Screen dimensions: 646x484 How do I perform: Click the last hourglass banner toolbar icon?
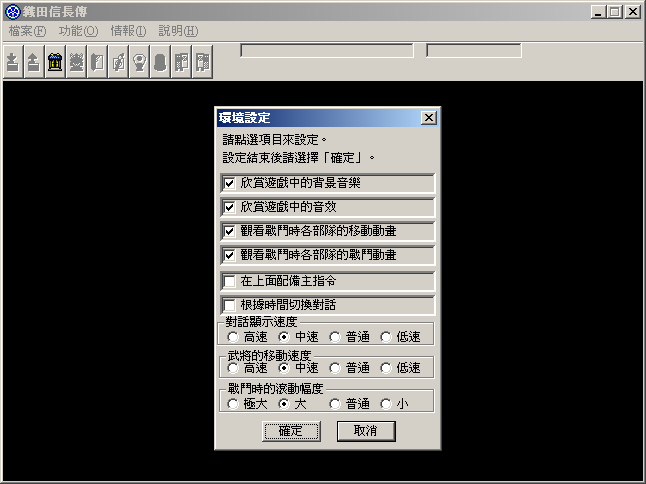pos(202,62)
